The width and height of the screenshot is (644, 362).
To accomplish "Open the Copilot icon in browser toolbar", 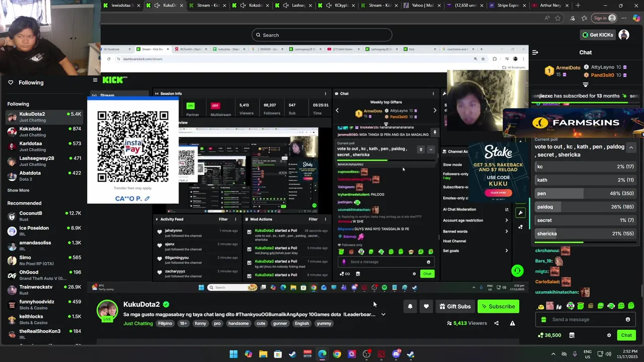I will [636, 18].
